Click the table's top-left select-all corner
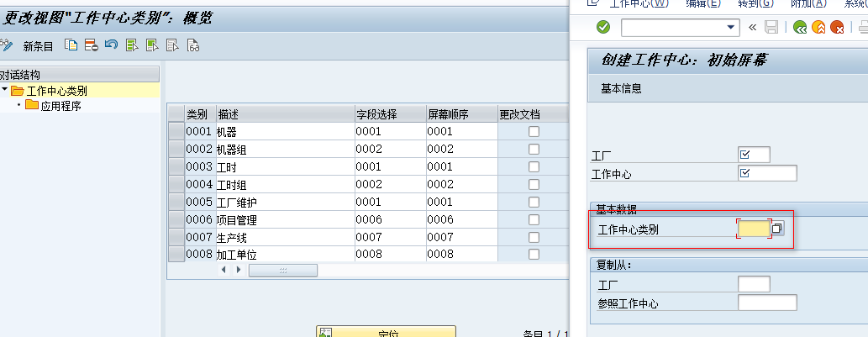868x337 pixels. (x=176, y=114)
